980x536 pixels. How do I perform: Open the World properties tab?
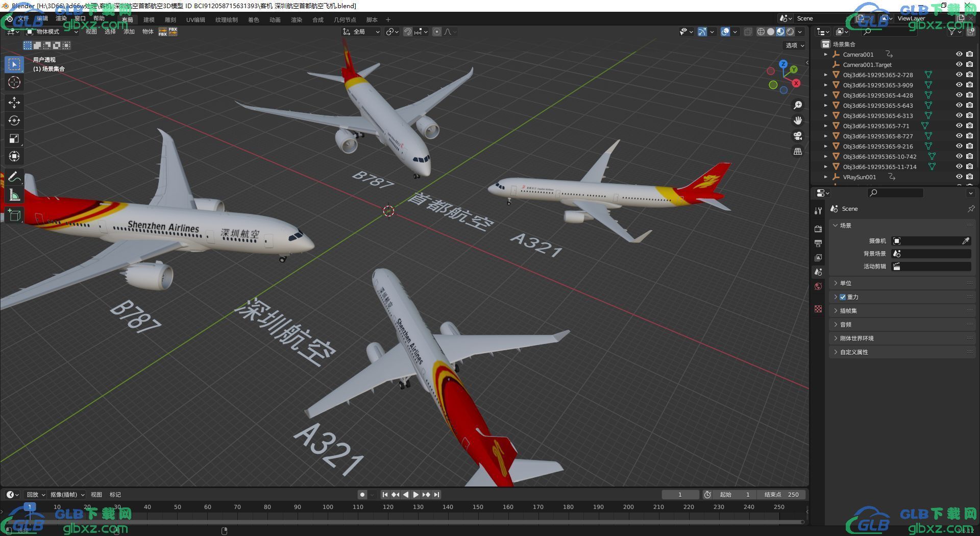click(818, 286)
